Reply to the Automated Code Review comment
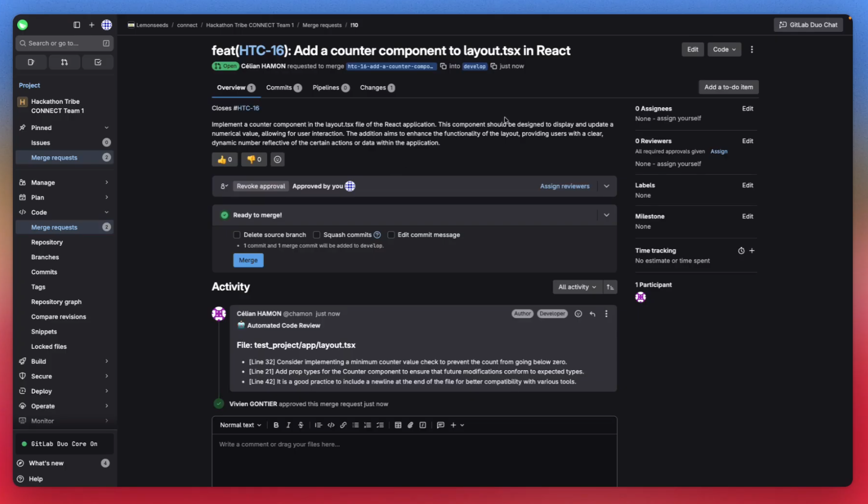Image resolution: width=868 pixels, height=504 pixels. coord(592,314)
